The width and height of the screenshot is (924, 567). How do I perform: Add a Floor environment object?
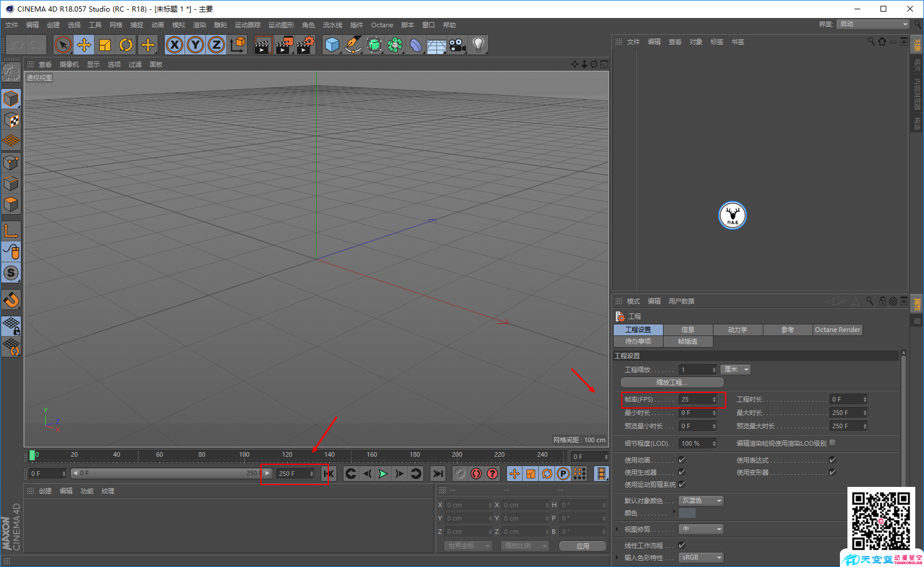[x=436, y=45]
